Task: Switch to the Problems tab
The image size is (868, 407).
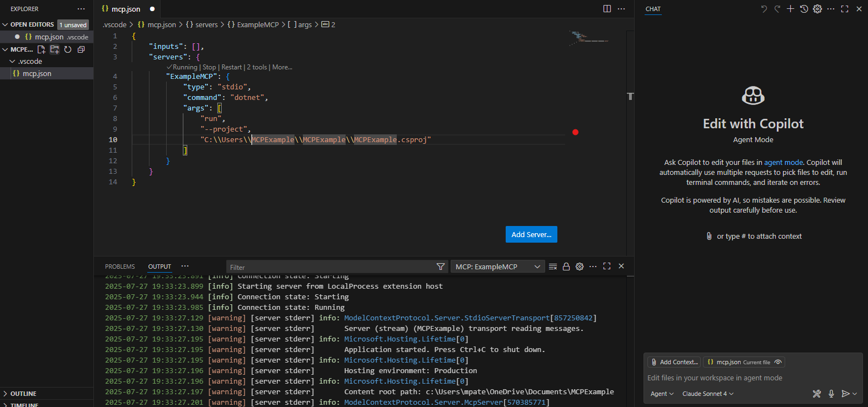Action: tap(120, 267)
